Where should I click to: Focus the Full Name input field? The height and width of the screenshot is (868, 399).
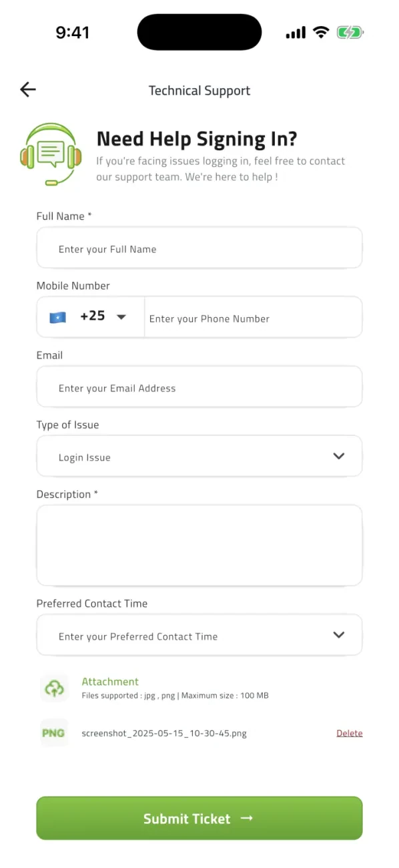tap(199, 248)
